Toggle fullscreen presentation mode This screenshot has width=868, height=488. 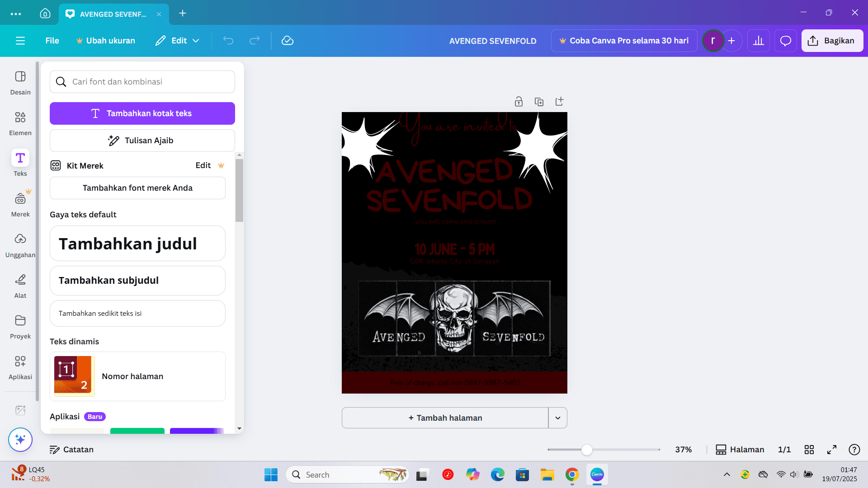(x=831, y=450)
